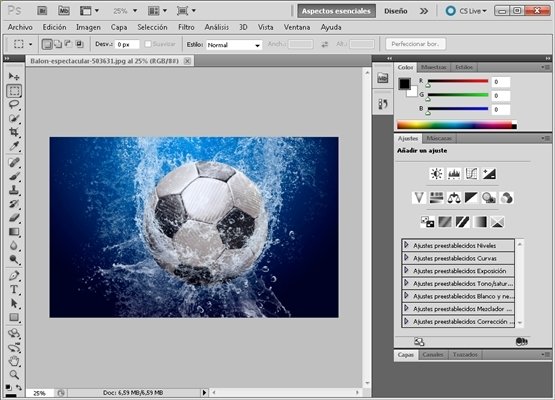555x400 pixels.
Task: Choose Subtract from selection mode button
Action: 68,44
